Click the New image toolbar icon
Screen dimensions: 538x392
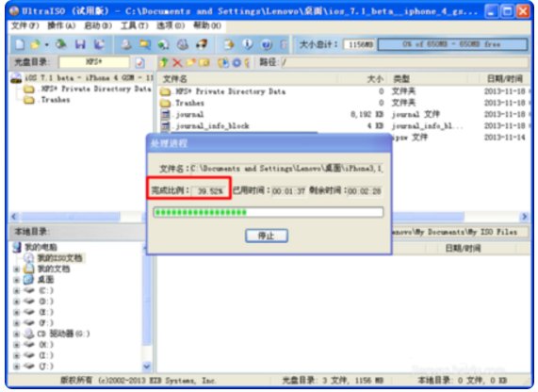pos(20,44)
